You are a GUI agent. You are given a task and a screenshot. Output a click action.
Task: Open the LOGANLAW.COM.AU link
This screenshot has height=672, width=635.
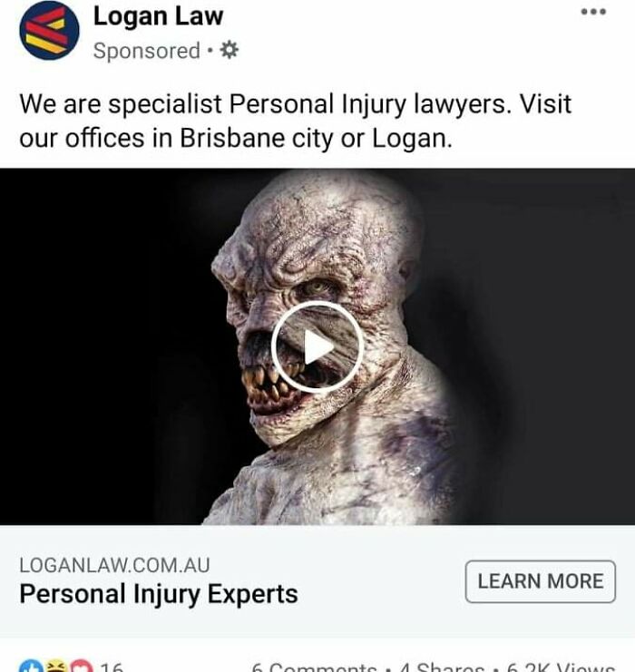114,565
